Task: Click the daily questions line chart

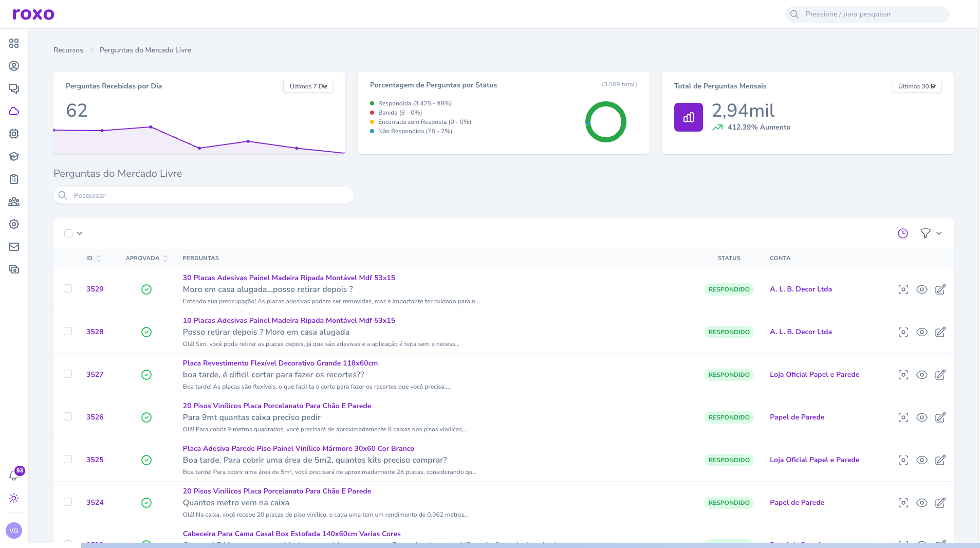Action: [x=199, y=139]
